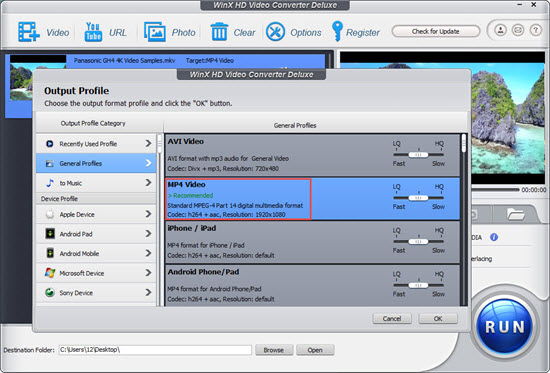
Task: Select Microsoft Device category
Action: tap(96, 273)
